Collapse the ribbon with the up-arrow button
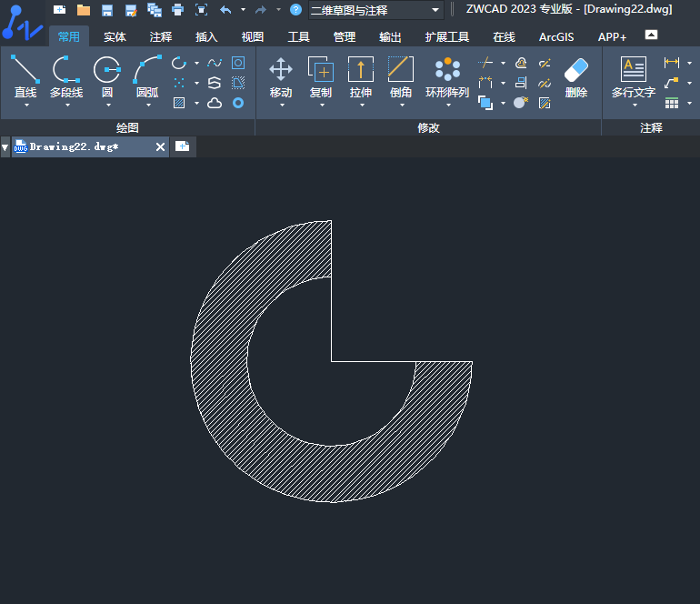This screenshot has height=604, width=700. coord(651,35)
